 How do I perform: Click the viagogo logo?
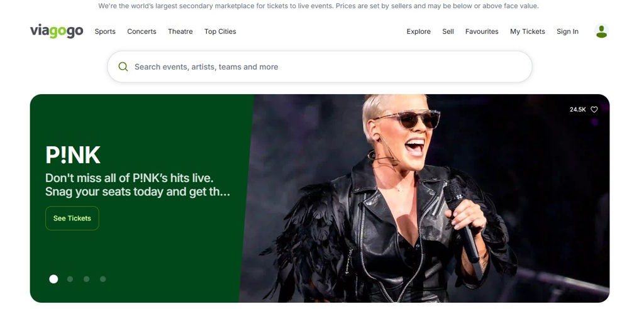[x=57, y=31]
